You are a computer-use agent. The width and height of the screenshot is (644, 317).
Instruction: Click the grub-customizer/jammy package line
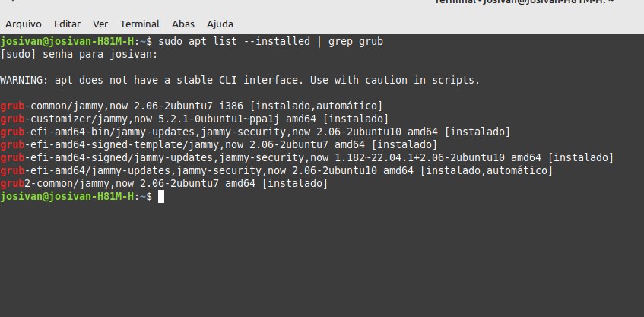195,119
